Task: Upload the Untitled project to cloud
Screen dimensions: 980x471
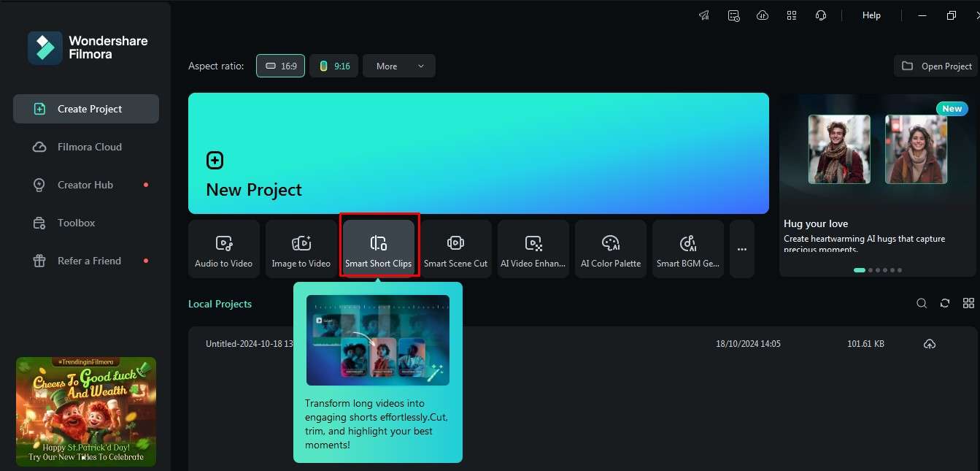Action: point(930,344)
